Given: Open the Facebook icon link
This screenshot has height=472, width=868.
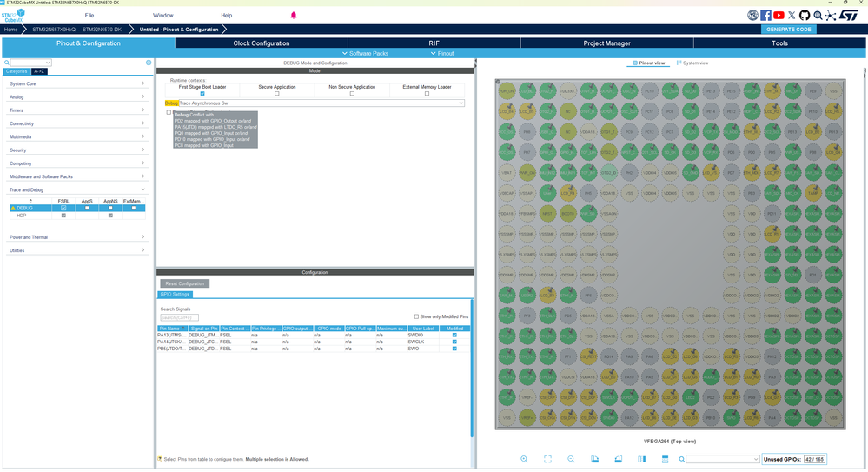Looking at the screenshot, I should 765,16.
